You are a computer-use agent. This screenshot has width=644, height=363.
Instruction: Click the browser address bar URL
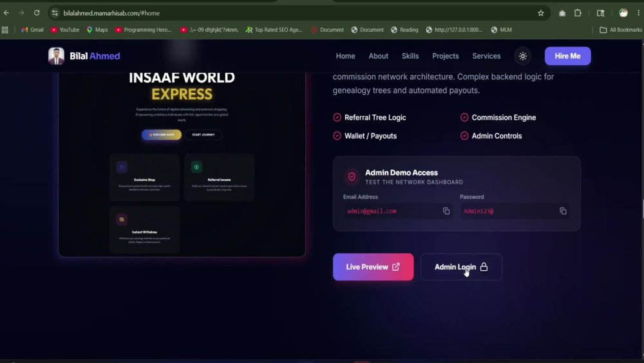click(111, 13)
